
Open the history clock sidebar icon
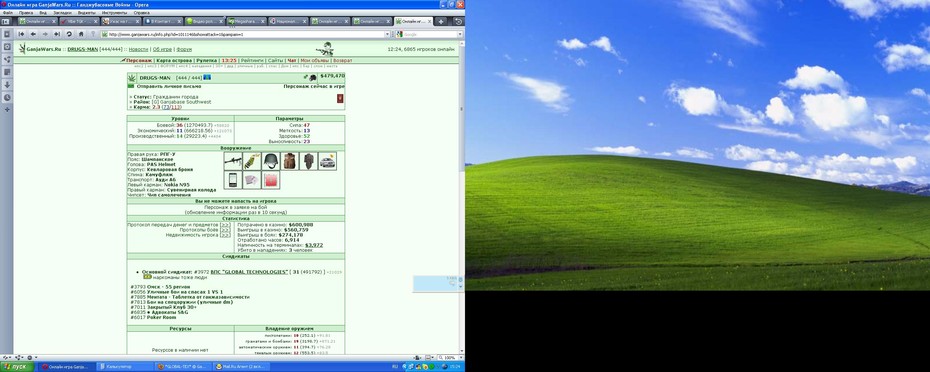(x=7, y=97)
